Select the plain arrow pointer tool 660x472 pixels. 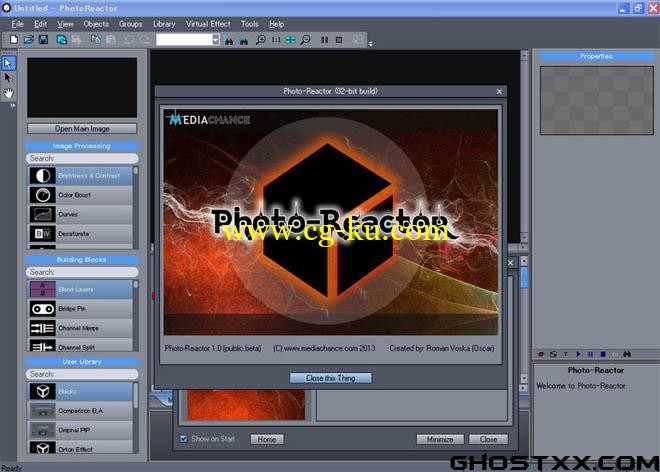pyautogui.click(x=8, y=78)
